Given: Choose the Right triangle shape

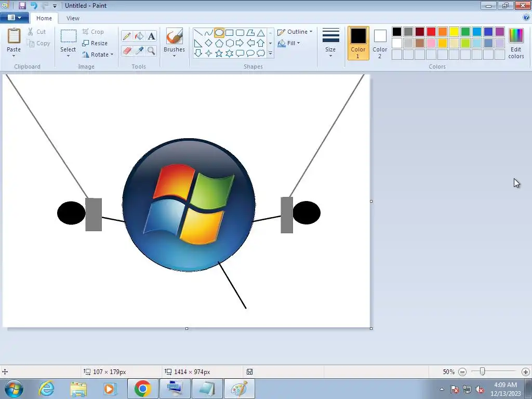Looking at the screenshot, I should click(198, 43).
